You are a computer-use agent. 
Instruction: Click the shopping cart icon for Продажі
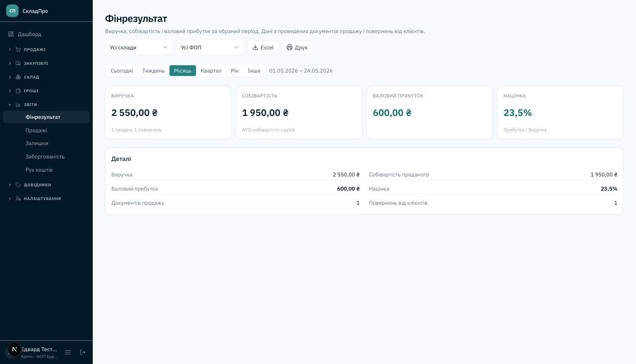18,49
